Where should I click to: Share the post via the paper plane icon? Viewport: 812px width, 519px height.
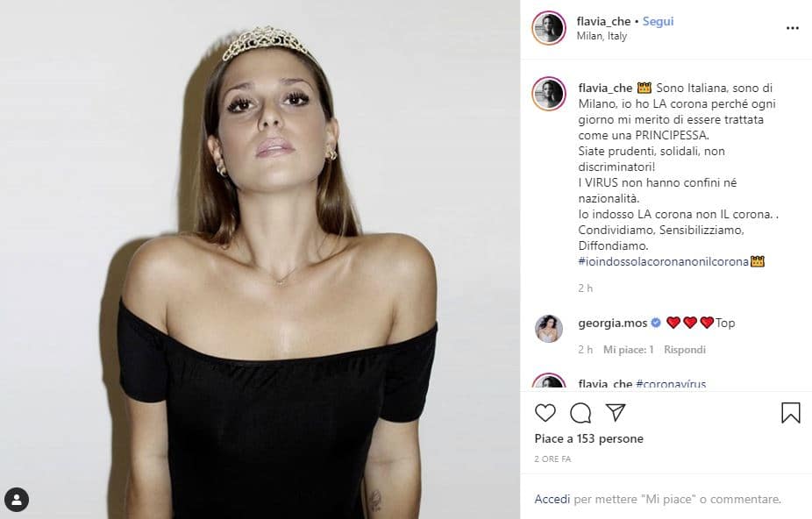pyautogui.click(x=616, y=411)
